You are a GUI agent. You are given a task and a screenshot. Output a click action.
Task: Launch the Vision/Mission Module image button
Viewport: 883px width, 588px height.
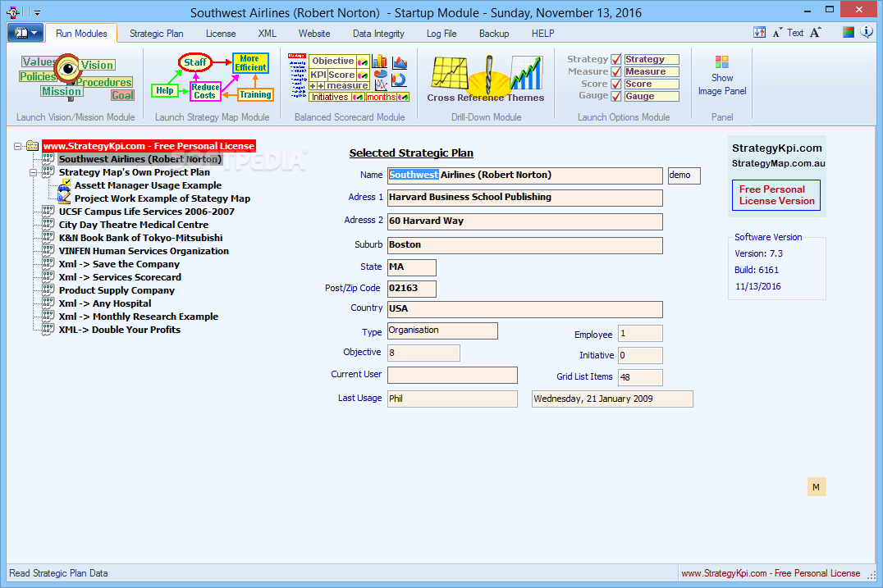point(76,78)
